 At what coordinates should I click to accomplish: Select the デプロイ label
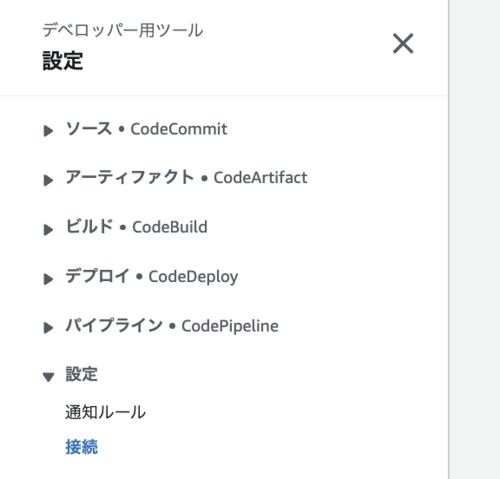click(x=97, y=276)
